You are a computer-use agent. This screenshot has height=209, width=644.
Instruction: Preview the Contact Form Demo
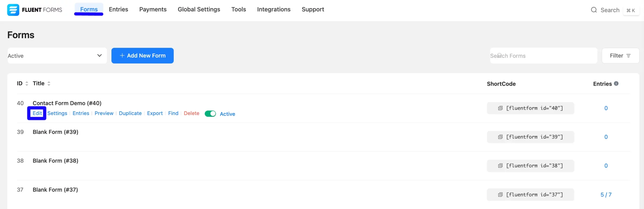104,113
